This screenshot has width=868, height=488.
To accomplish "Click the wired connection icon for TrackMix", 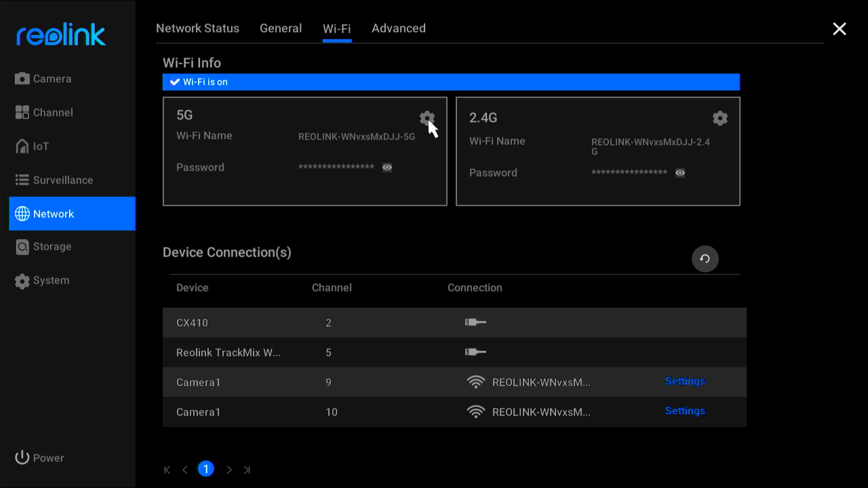I will click(x=476, y=352).
